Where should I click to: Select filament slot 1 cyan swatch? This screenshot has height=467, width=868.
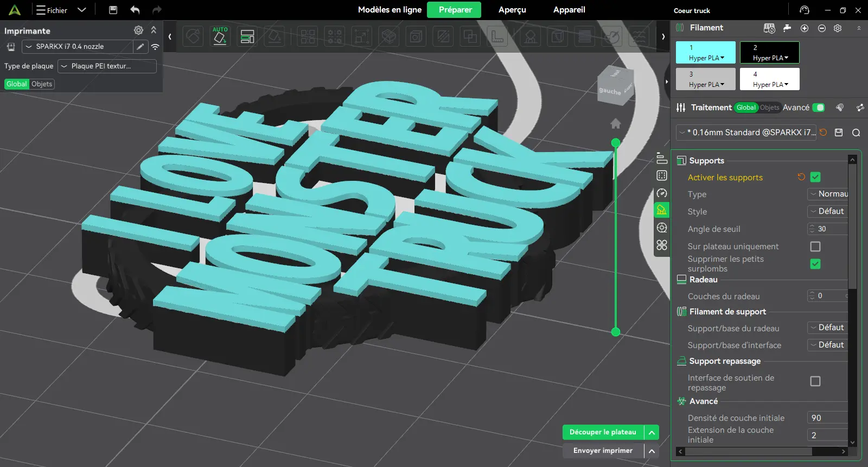pyautogui.click(x=706, y=53)
